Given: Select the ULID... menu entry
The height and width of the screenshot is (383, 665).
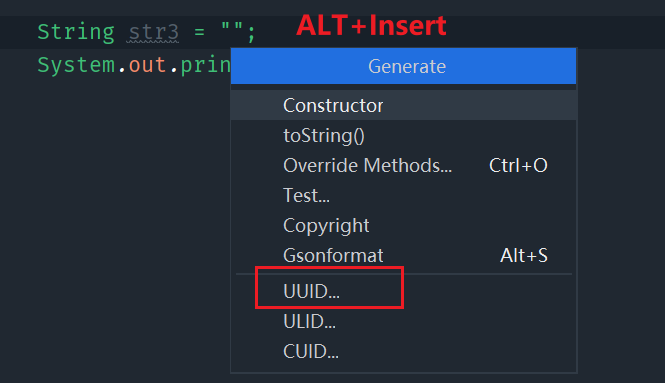Looking at the screenshot, I should [403, 321].
